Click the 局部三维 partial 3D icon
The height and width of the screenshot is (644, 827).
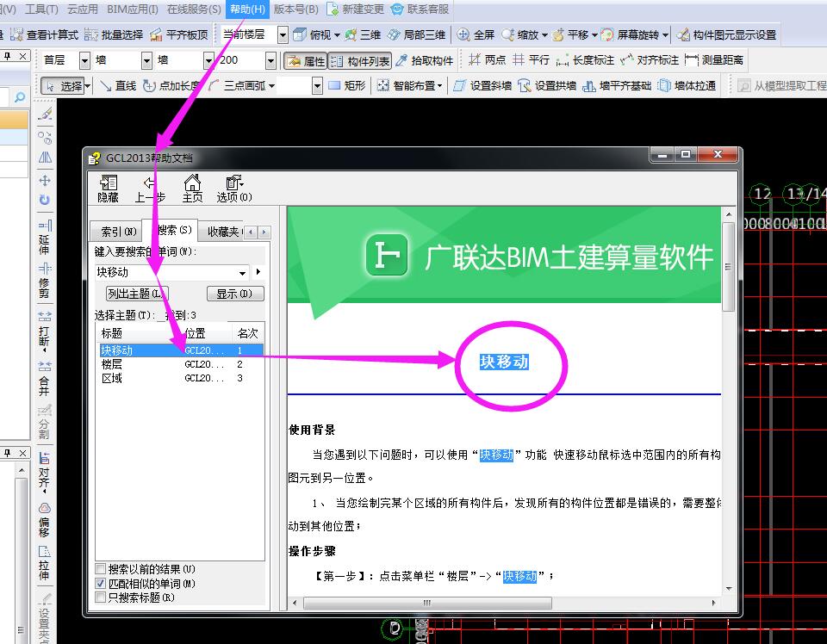(417, 34)
